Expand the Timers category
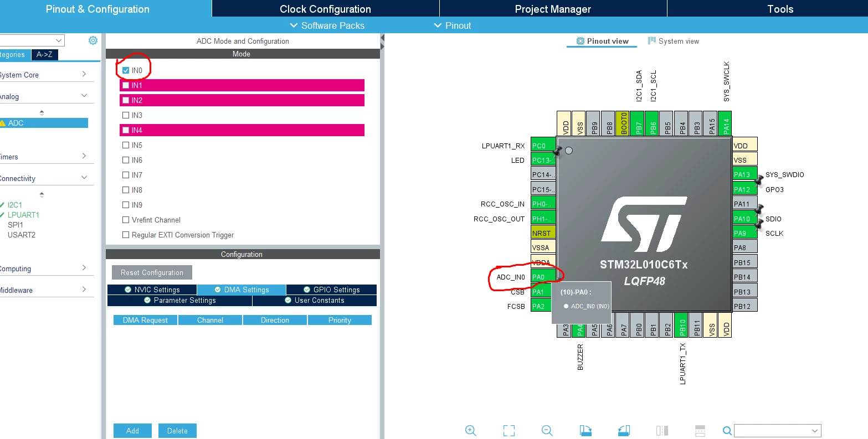This screenshot has width=868, height=439. tap(43, 157)
